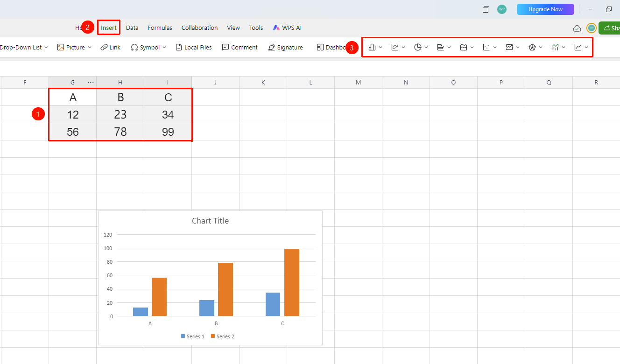Viewport: 620px width, 364px height.
Task: Click the orange bar for category C
Action: tap(292, 282)
